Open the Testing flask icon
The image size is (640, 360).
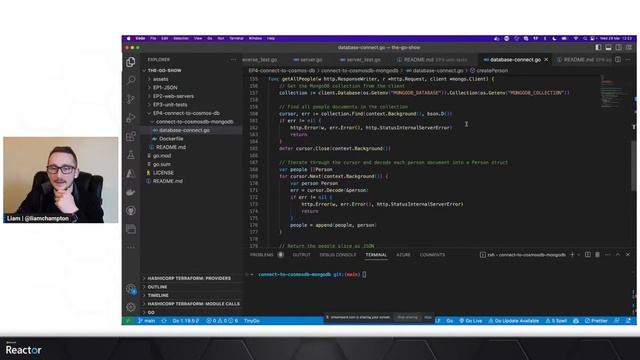tap(131, 155)
